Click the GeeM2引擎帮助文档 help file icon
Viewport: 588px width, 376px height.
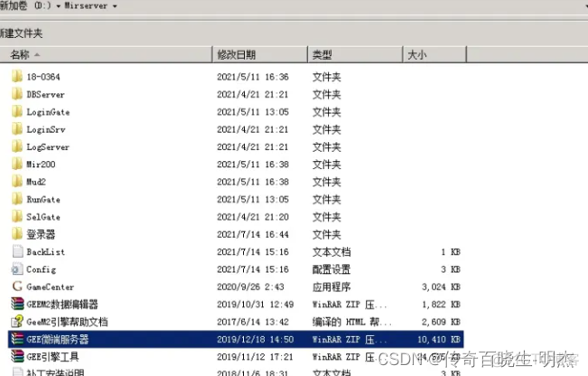17,322
